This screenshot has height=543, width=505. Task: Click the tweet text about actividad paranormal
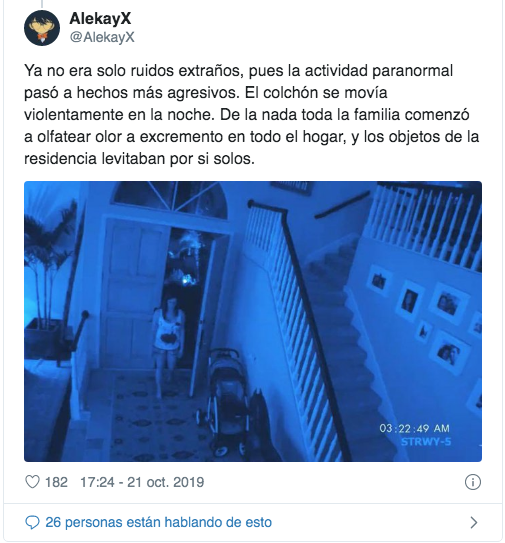(251, 115)
